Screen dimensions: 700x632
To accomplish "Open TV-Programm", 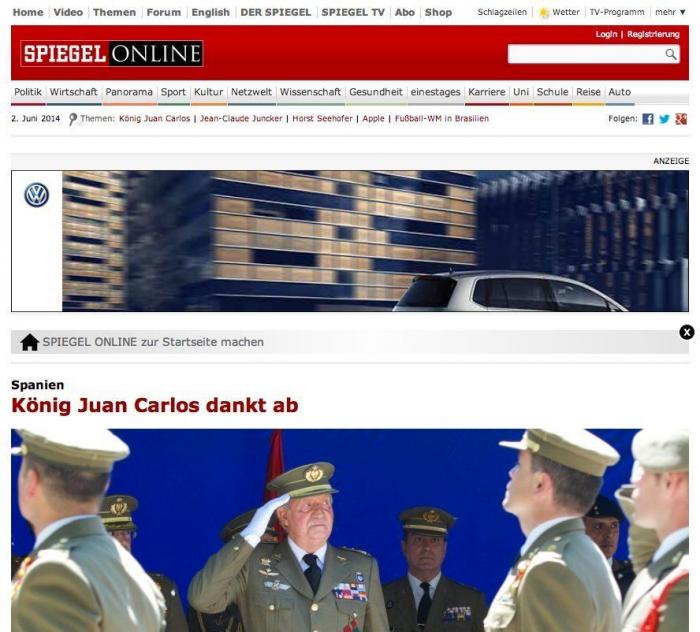I will (617, 12).
